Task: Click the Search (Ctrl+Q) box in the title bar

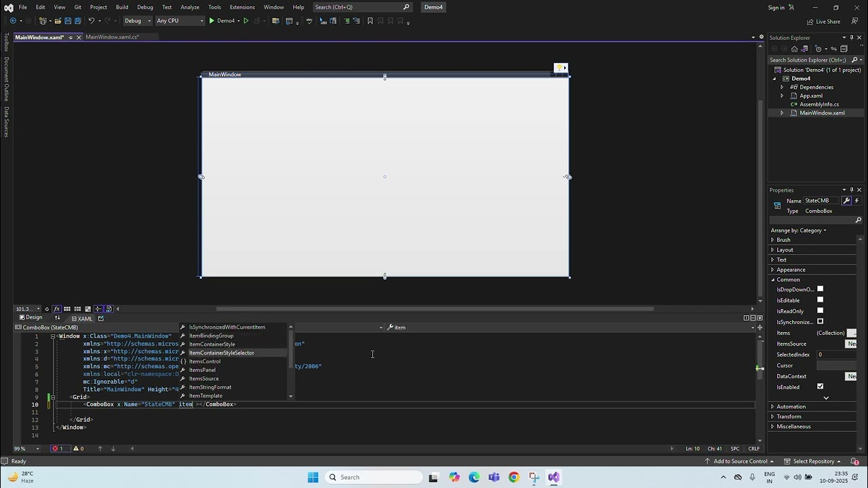Action: click(x=362, y=7)
